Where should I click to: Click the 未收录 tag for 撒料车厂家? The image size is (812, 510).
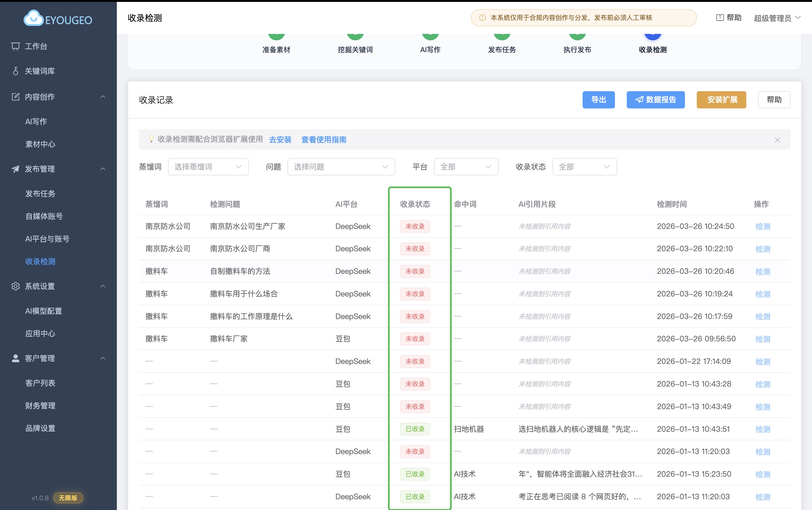[415, 339]
